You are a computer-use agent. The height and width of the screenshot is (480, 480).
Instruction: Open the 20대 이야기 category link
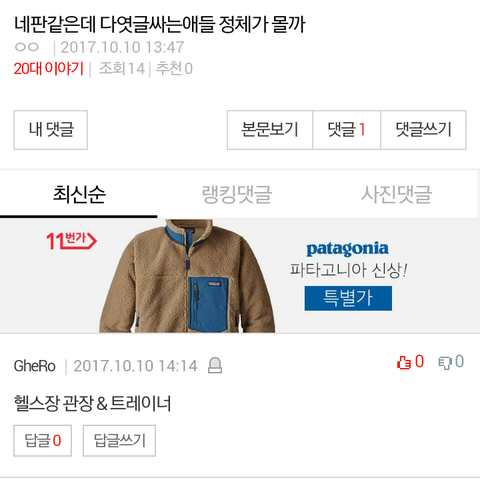(x=49, y=69)
